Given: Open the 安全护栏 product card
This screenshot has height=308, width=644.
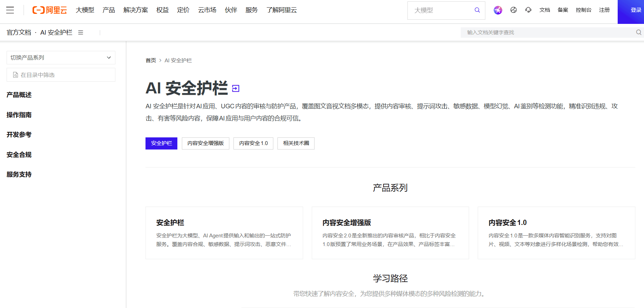Looking at the screenshot, I should coord(224,233).
